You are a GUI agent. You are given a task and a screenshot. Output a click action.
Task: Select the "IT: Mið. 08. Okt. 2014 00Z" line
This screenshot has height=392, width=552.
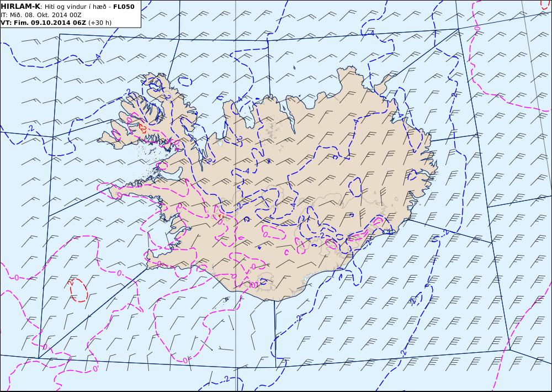pyautogui.click(x=41, y=15)
